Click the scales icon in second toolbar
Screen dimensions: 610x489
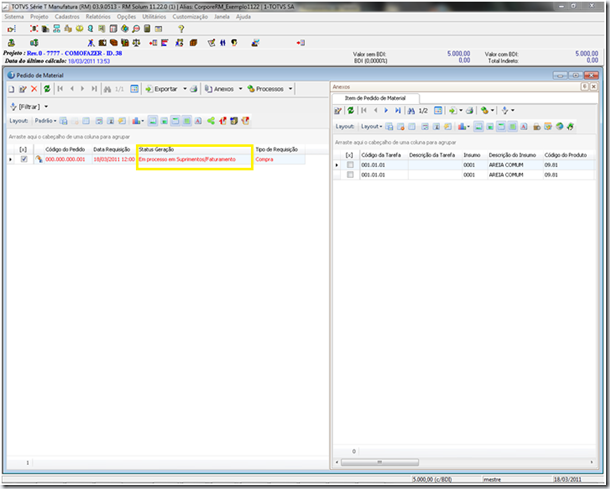136,43
